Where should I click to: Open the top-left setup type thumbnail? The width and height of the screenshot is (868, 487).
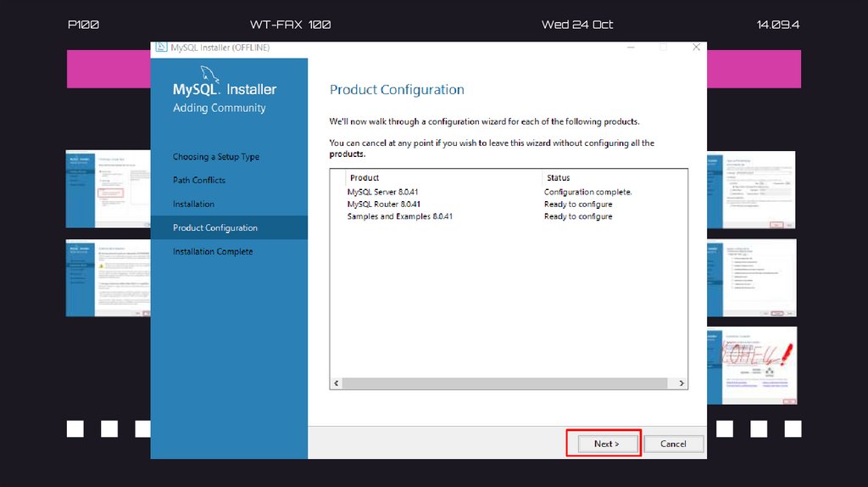point(108,189)
